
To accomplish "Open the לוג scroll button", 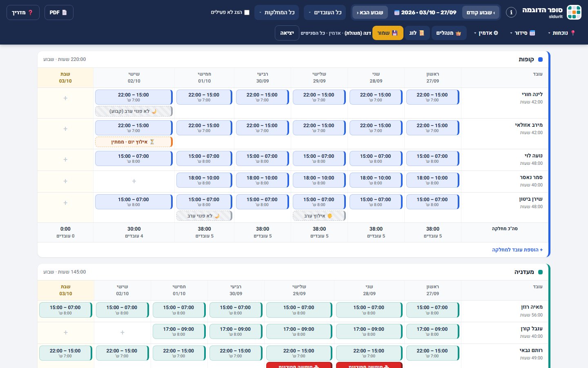I will (417, 33).
